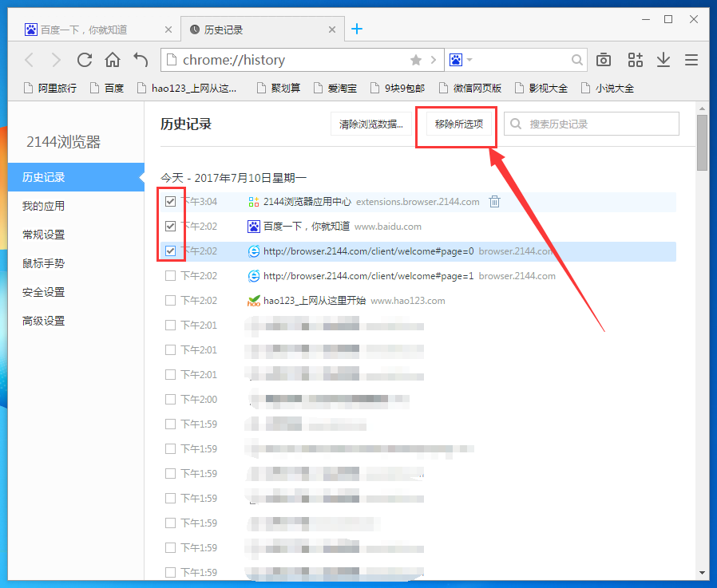
Task: Click the 移除所选项 button
Action: tap(456, 125)
